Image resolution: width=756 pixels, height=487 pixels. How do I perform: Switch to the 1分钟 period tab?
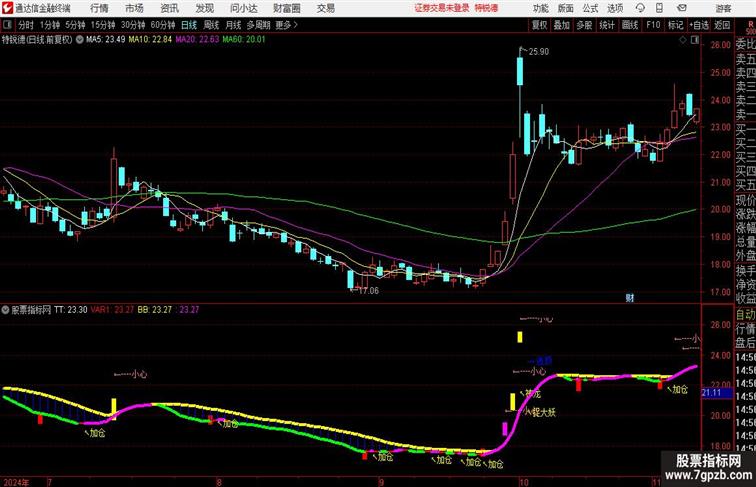click(x=50, y=25)
